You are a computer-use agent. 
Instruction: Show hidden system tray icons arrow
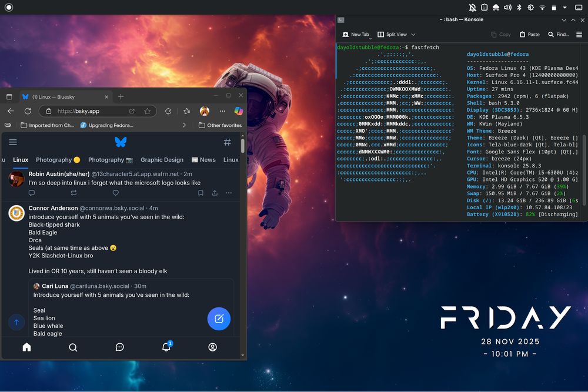pyautogui.click(x=564, y=7)
